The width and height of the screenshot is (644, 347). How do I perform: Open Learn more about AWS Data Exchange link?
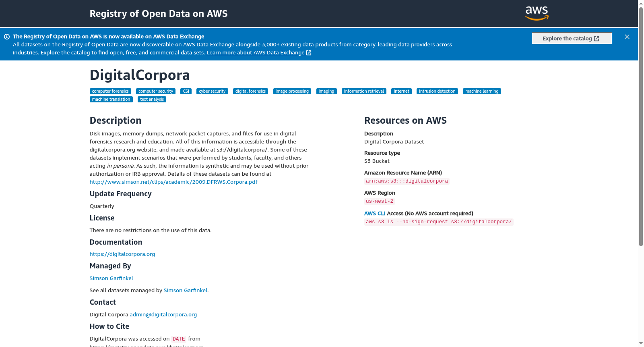(x=259, y=53)
